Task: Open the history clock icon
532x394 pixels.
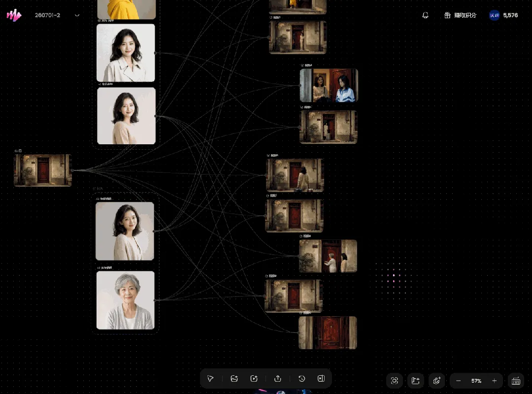Action: [x=301, y=378]
